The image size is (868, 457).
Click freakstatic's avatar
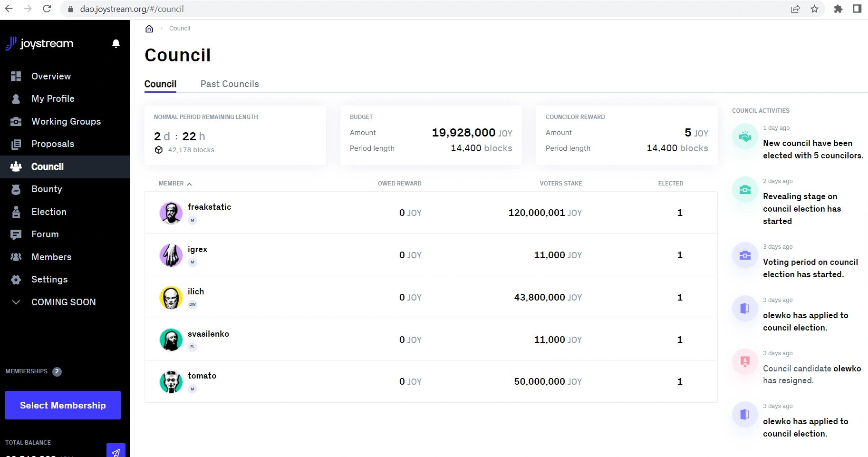click(x=171, y=213)
